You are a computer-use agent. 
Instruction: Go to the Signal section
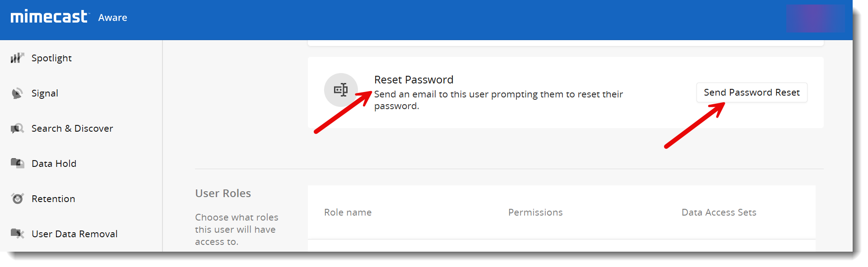(x=45, y=93)
